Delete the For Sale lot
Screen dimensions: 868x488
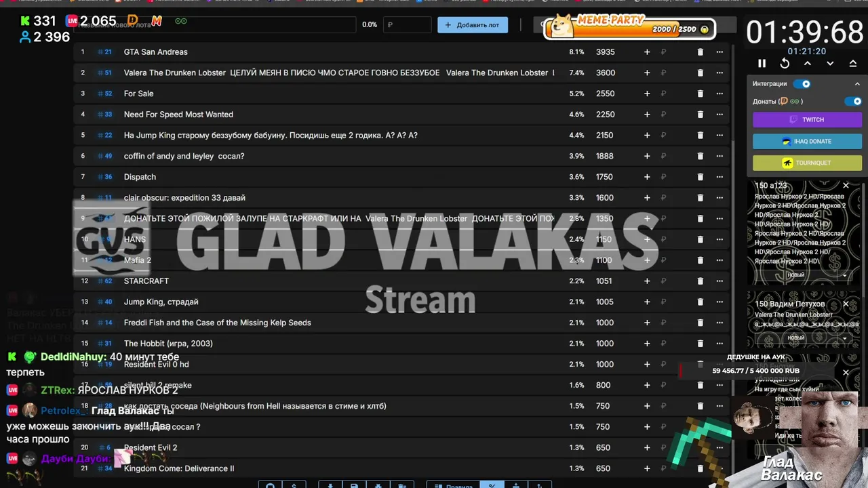pos(701,94)
